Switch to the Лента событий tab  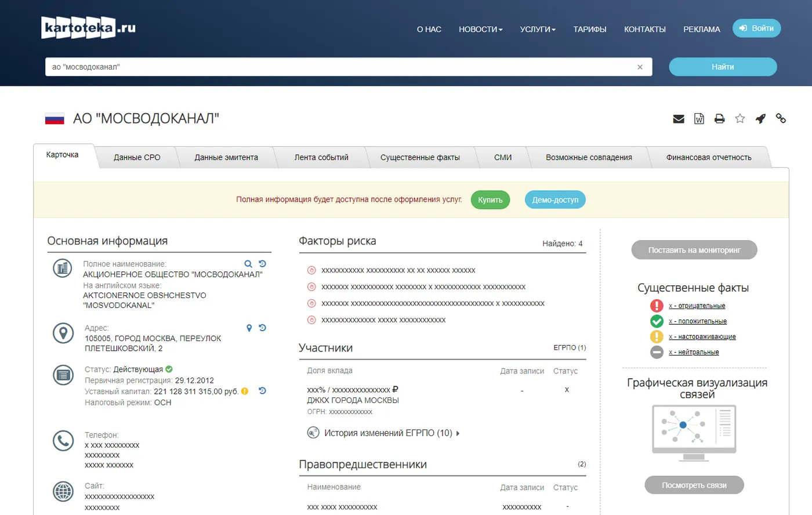[x=321, y=157]
